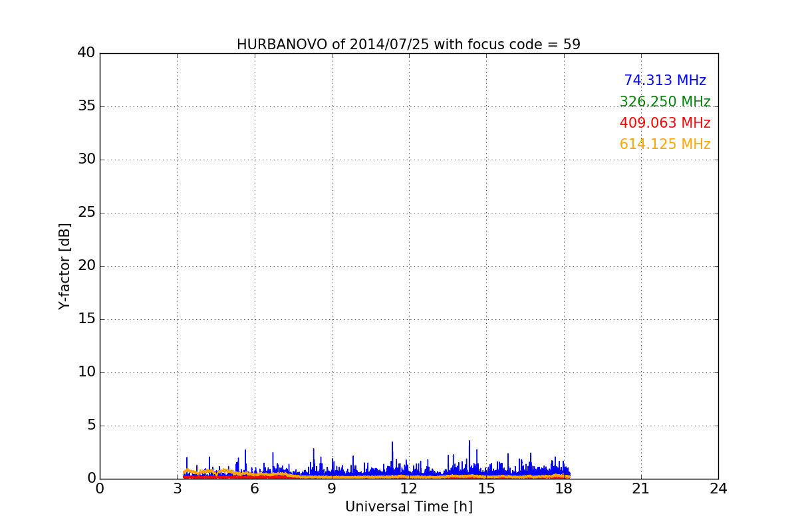Click the y-axis tick label 25
The image size is (798, 532).
[86, 213]
